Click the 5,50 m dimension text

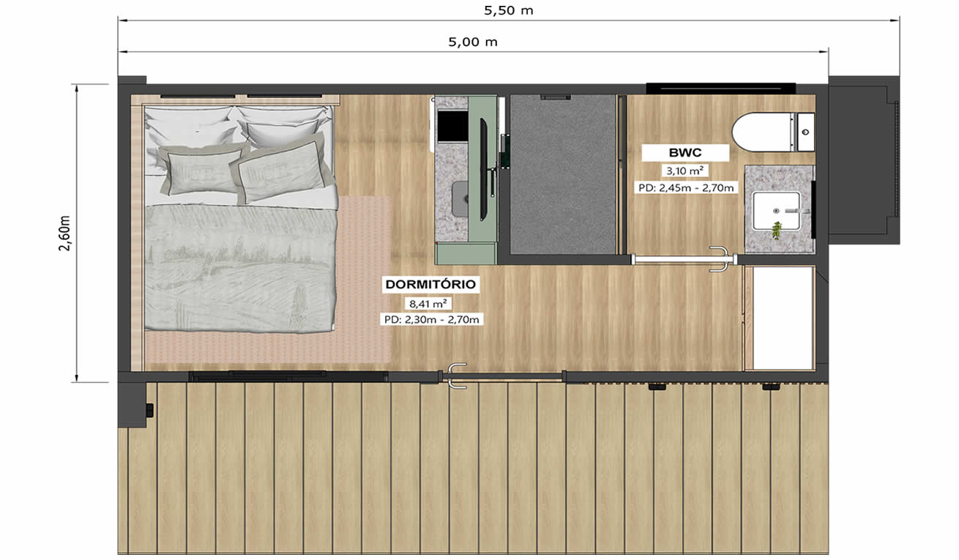[x=508, y=10]
